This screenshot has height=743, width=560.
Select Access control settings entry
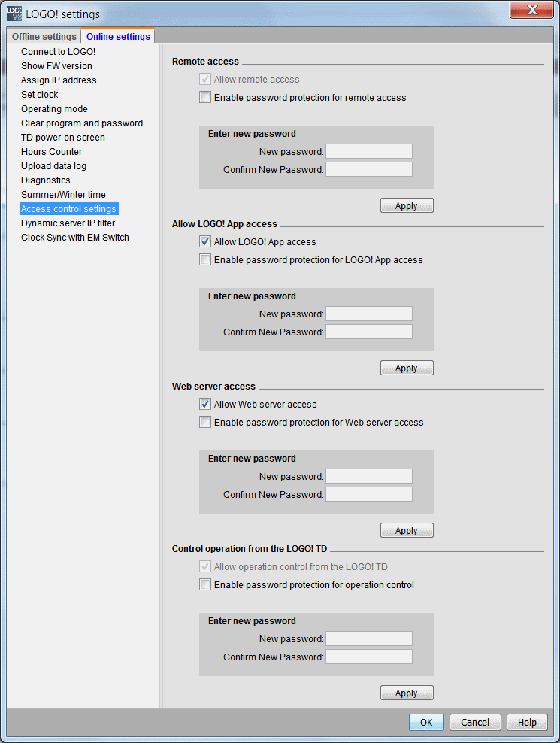point(68,208)
